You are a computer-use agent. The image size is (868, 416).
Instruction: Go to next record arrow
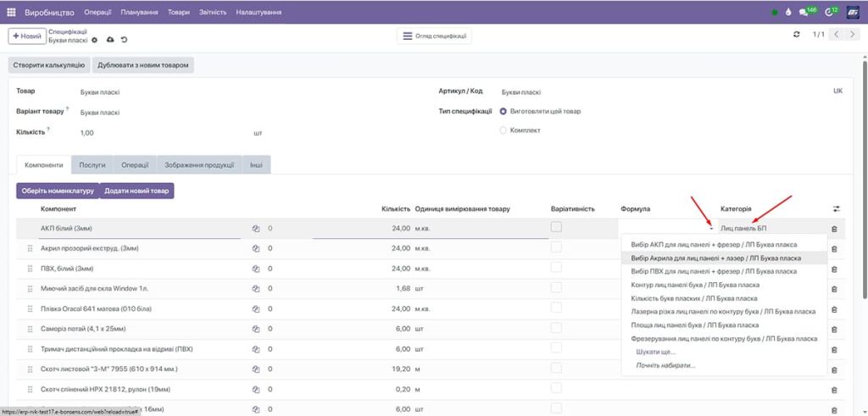852,34
